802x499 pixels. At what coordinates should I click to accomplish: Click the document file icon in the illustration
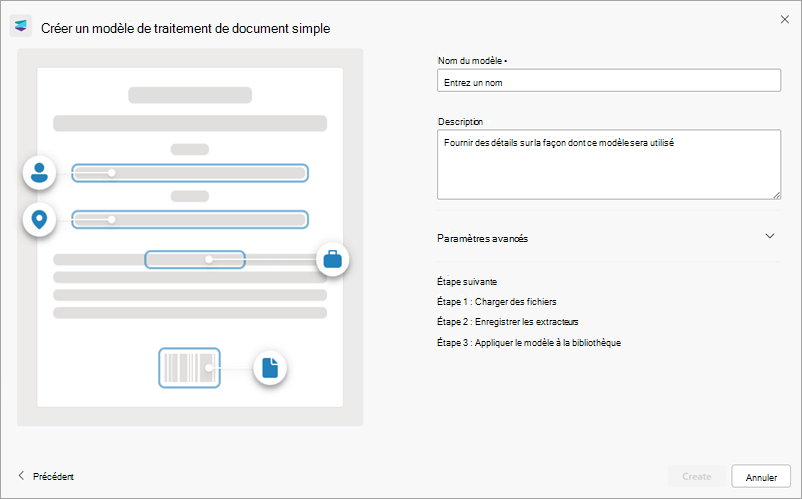(270, 368)
